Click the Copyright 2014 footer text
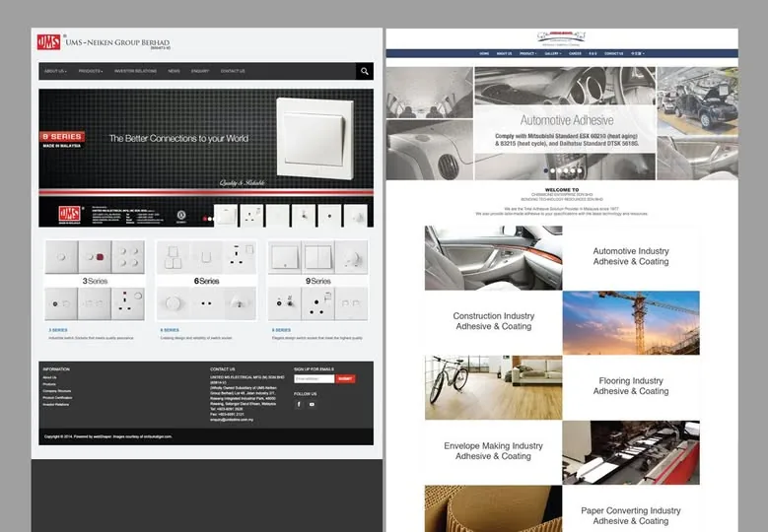The width and height of the screenshot is (768, 532). pyautogui.click(x=107, y=436)
